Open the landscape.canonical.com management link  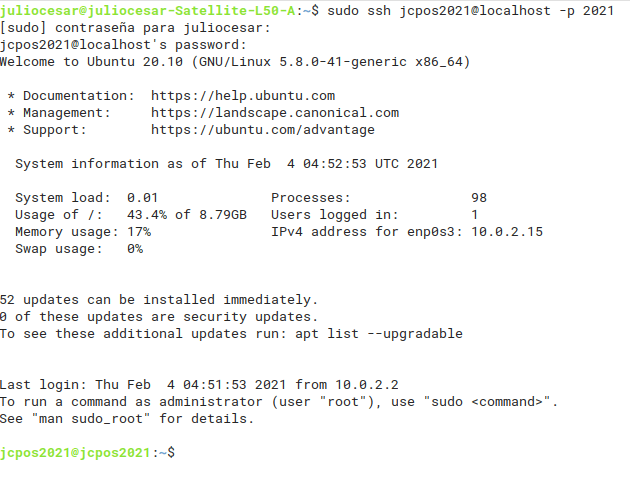pos(274,113)
